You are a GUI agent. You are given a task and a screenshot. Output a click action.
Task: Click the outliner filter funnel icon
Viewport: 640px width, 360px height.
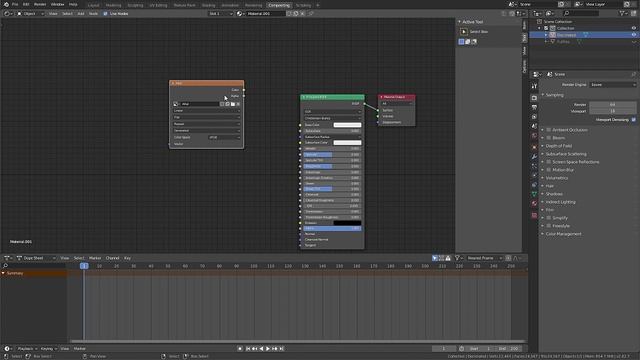pyautogui.click(x=622, y=13)
